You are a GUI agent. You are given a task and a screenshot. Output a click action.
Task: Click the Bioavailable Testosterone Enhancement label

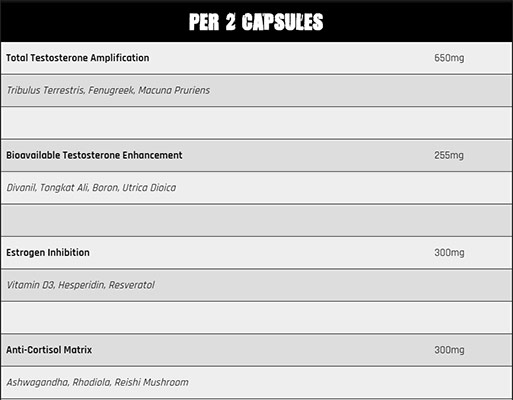tap(94, 155)
